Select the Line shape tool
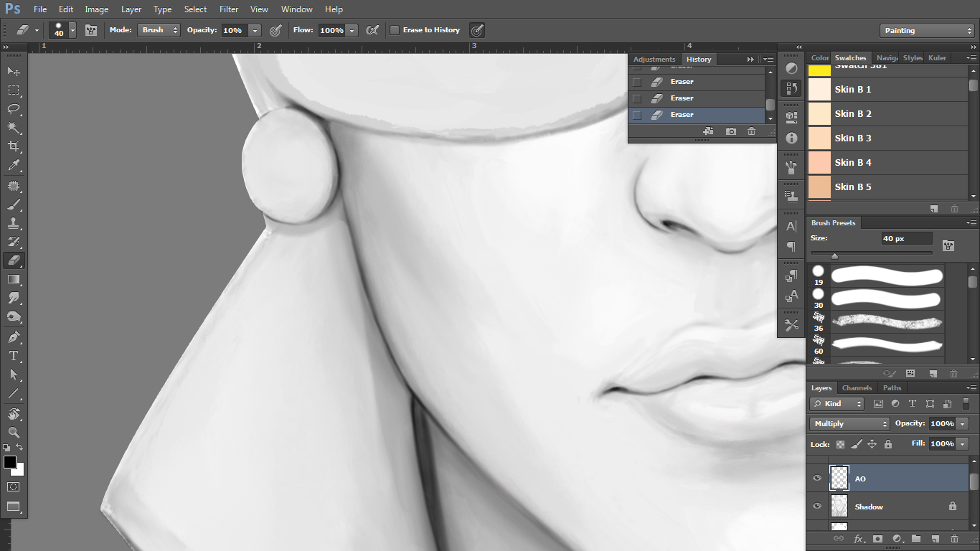The width and height of the screenshot is (980, 551). click(x=14, y=393)
